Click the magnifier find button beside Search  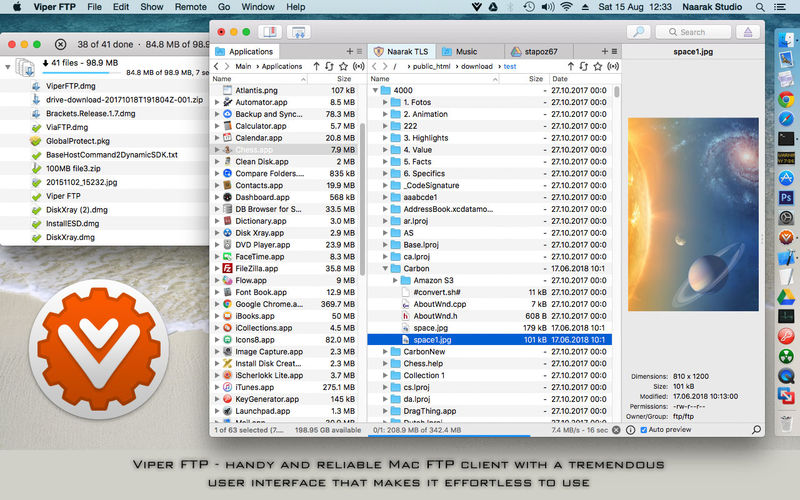(x=641, y=32)
